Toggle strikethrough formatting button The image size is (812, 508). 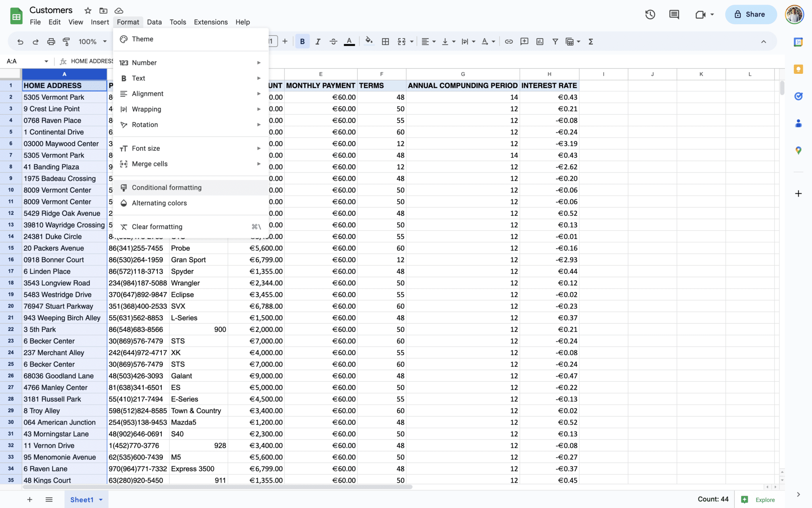coord(333,42)
